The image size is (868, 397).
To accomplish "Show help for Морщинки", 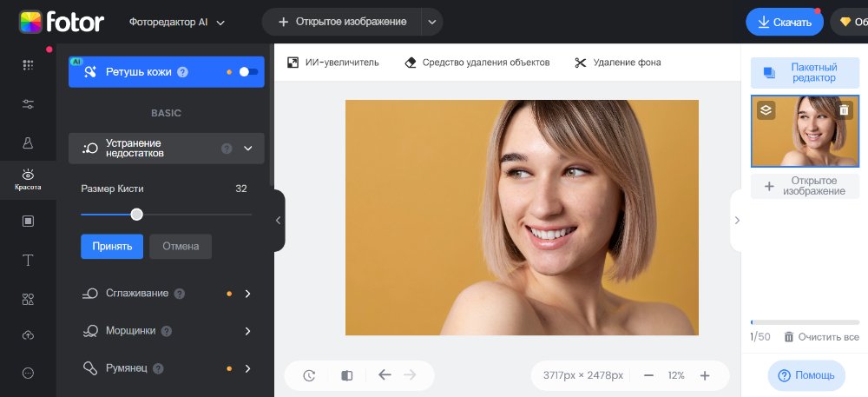I will (166, 331).
